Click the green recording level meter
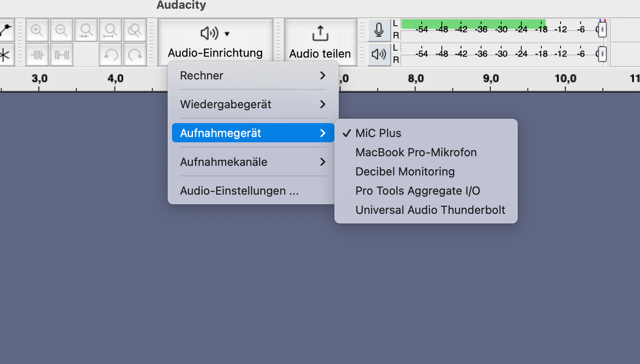 point(473,24)
